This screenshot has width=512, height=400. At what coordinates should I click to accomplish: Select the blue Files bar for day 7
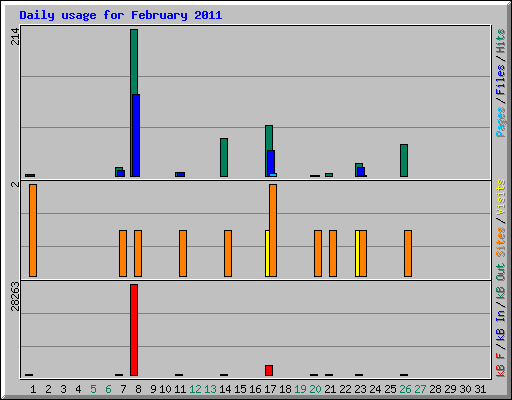point(121,173)
